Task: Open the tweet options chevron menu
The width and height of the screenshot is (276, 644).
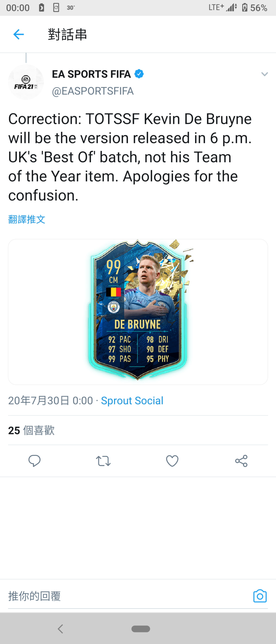Action: click(x=264, y=74)
